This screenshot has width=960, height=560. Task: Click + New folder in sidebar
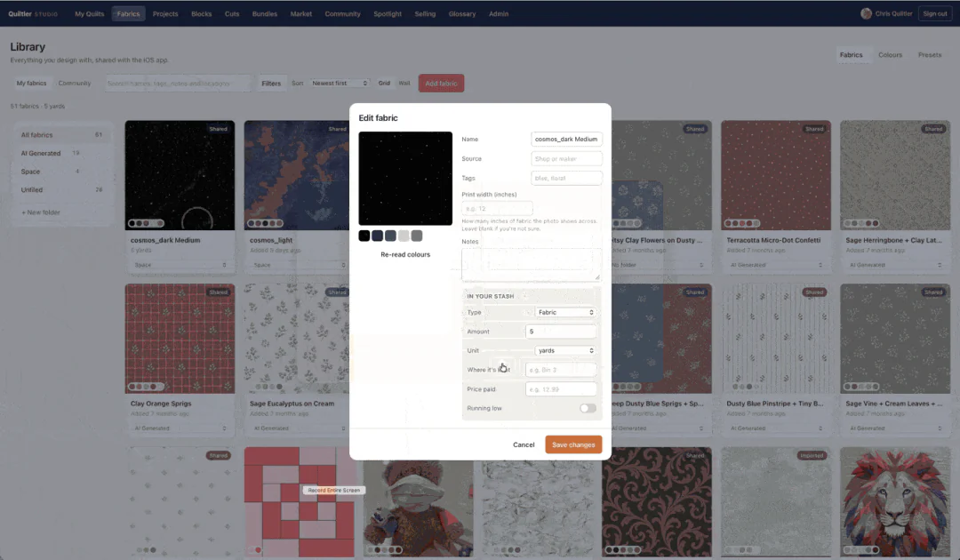click(41, 212)
